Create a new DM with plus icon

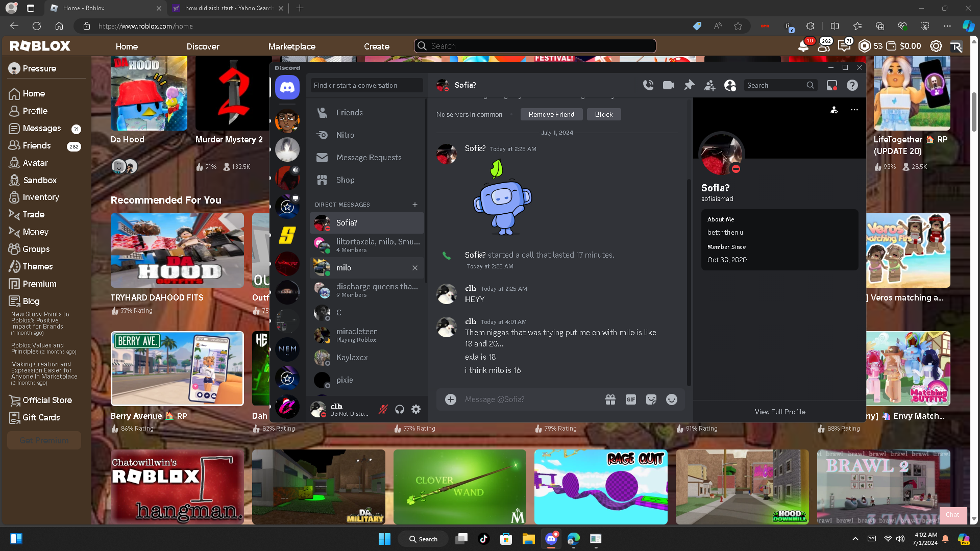click(x=415, y=205)
